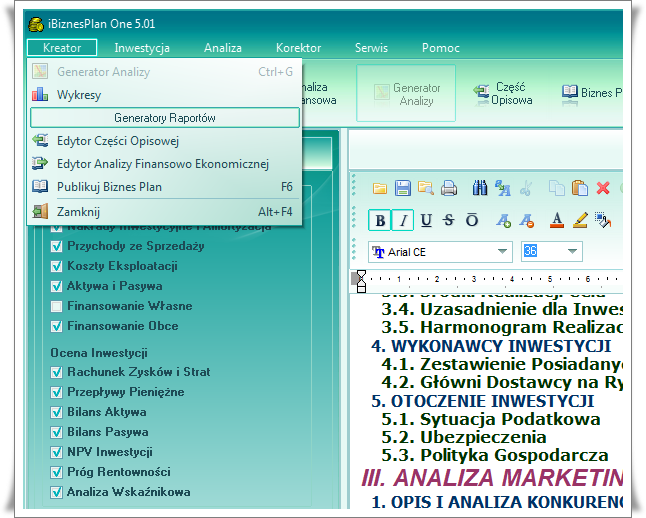Click the Print icon in editor toolbar
646x518 pixels.
tap(449, 188)
